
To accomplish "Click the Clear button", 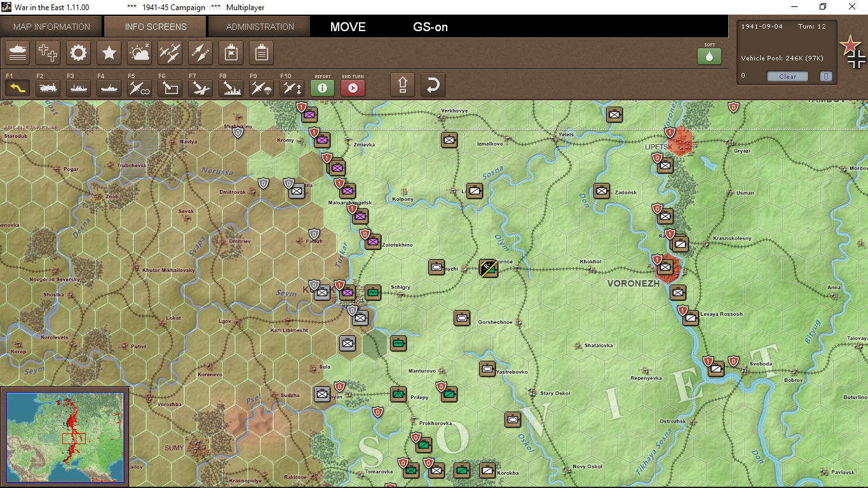I will tap(787, 76).
